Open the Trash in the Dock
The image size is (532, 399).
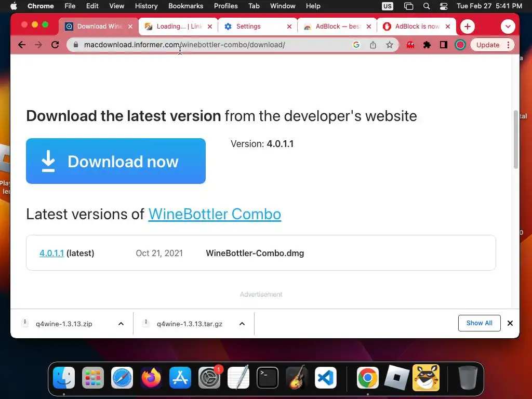pyautogui.click(x=468, y=378)
